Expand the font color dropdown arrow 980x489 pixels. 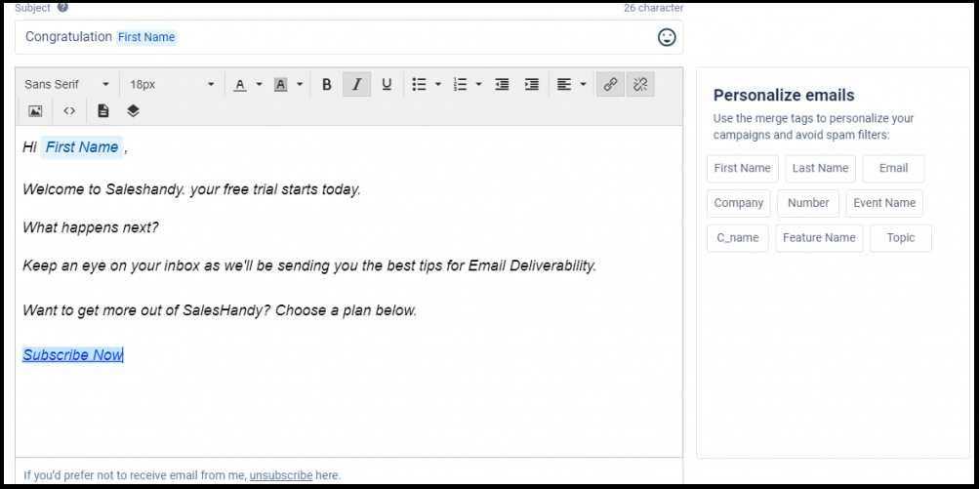[260, 84]
